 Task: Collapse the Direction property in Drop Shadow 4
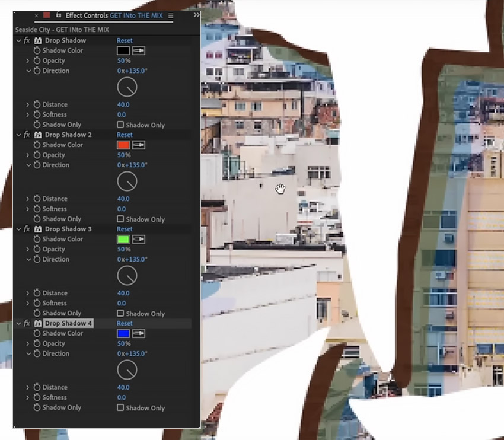coord(28,353)
